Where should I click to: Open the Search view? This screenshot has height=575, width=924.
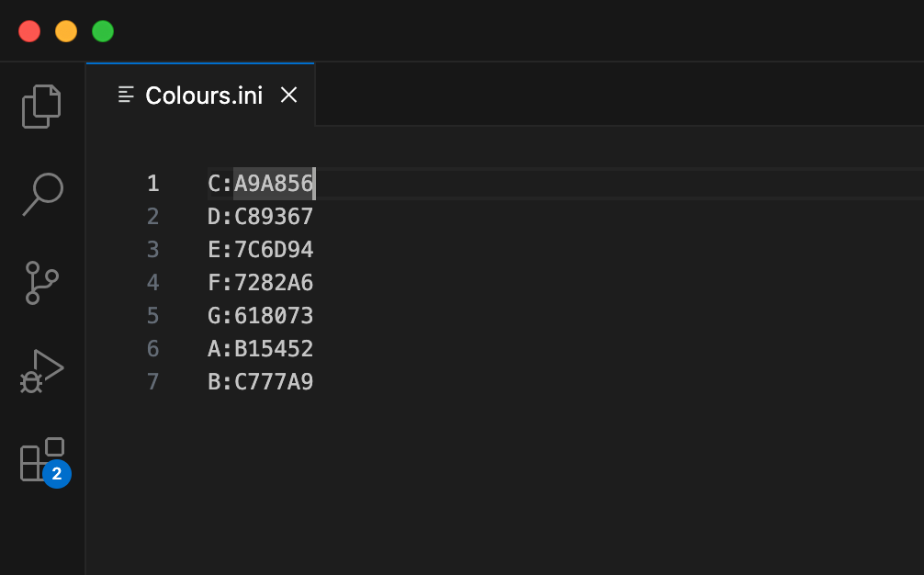tap(41, 195)
